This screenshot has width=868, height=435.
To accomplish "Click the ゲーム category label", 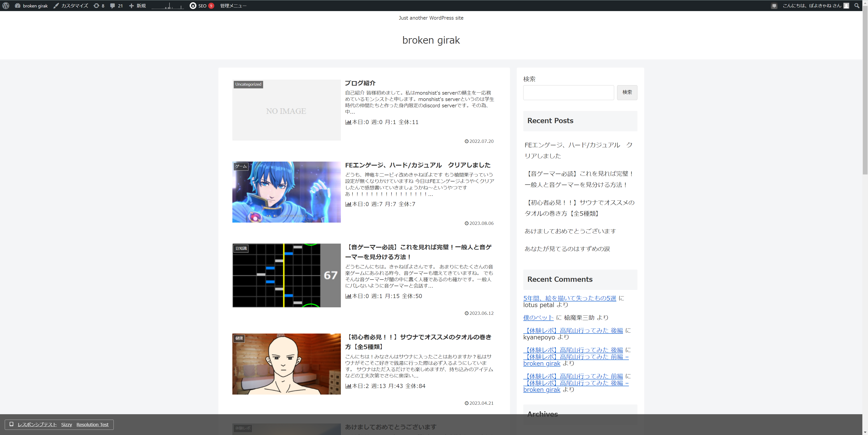I will 241,167.
